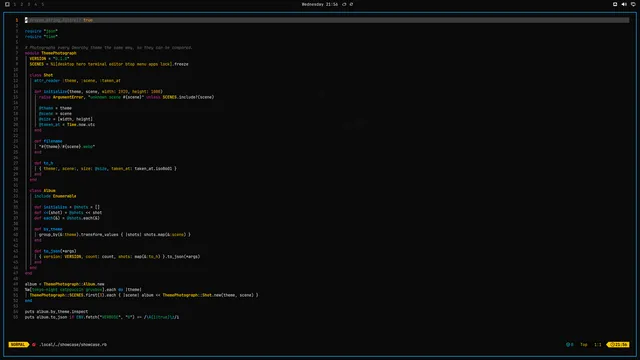Click module ThemePhotograph declaration
Viewport: 640px width, 360px height.
(x=51, y=53)
